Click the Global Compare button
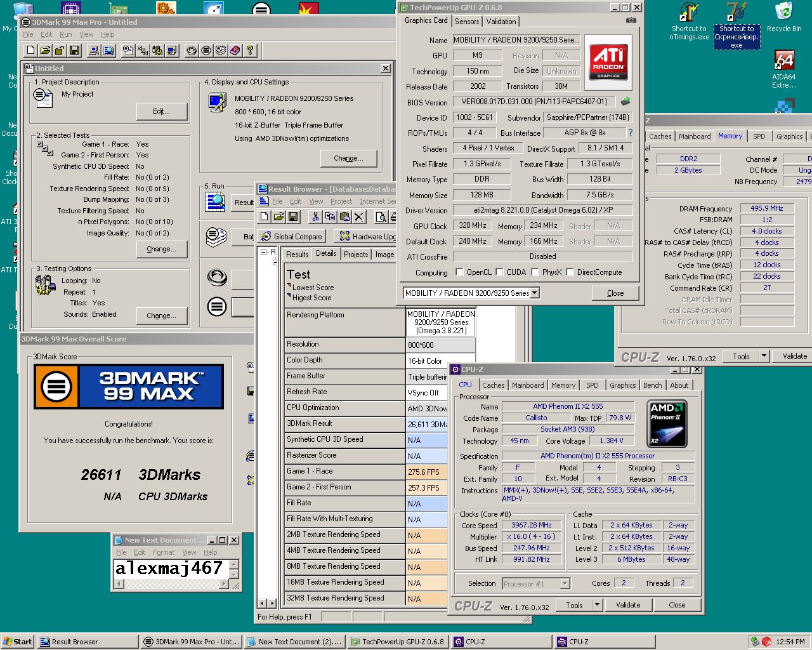This screenshot has height=650, width=812. 292,236
